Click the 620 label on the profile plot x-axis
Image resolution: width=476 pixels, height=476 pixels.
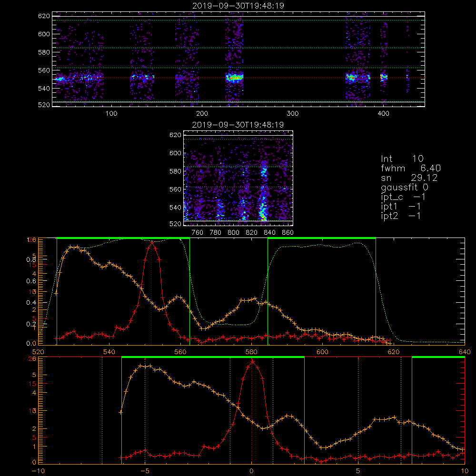(x=394, y=352)
